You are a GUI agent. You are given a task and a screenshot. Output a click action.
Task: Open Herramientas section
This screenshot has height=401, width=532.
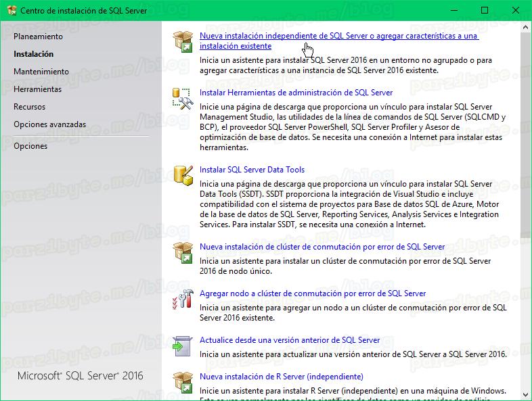pyautogui.click(x=38, y=89)
